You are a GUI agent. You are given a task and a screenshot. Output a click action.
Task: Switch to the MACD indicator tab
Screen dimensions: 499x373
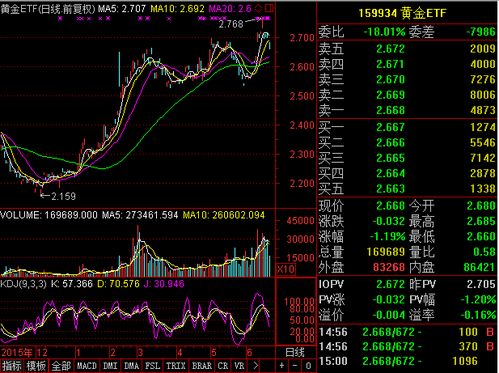click(x=87, y=366)
